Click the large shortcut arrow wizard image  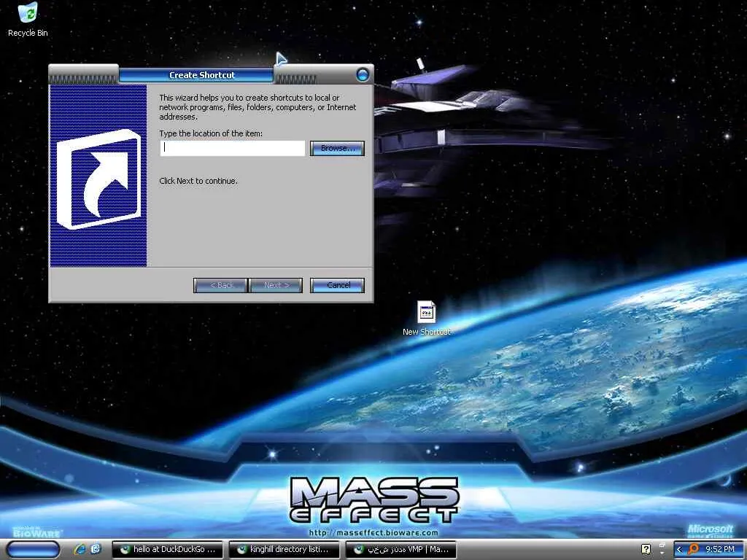point(98,176)
